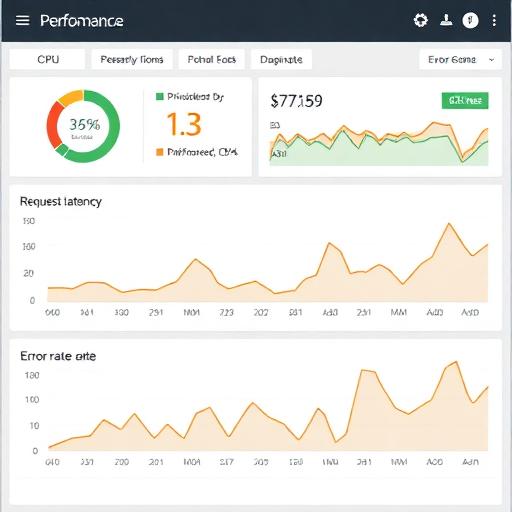Open settings via the gear icon

click(421, 20)
